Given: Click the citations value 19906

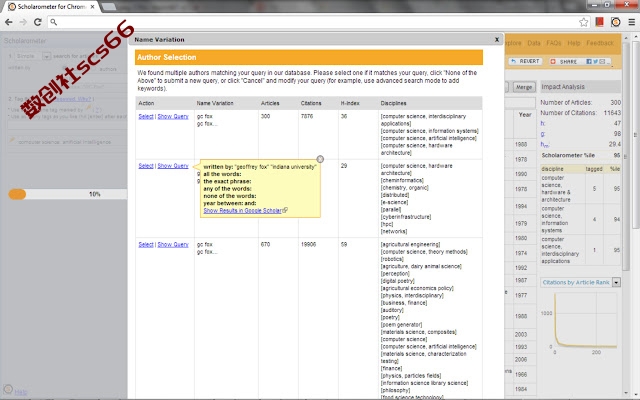Looking at the screenshot, I should 308,244.
